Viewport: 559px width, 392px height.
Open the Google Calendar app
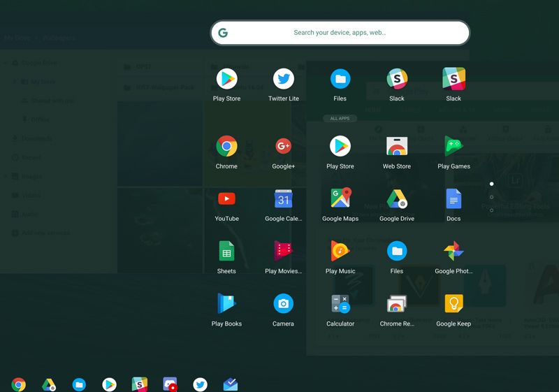[x=283, y=199]
